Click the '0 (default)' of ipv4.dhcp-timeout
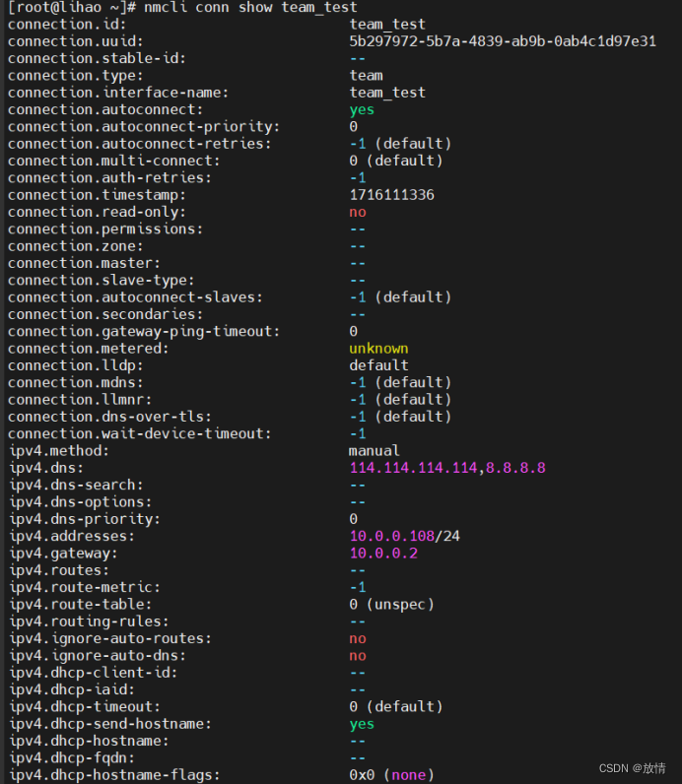The image size is (682, 784). (x=396, y=706)
